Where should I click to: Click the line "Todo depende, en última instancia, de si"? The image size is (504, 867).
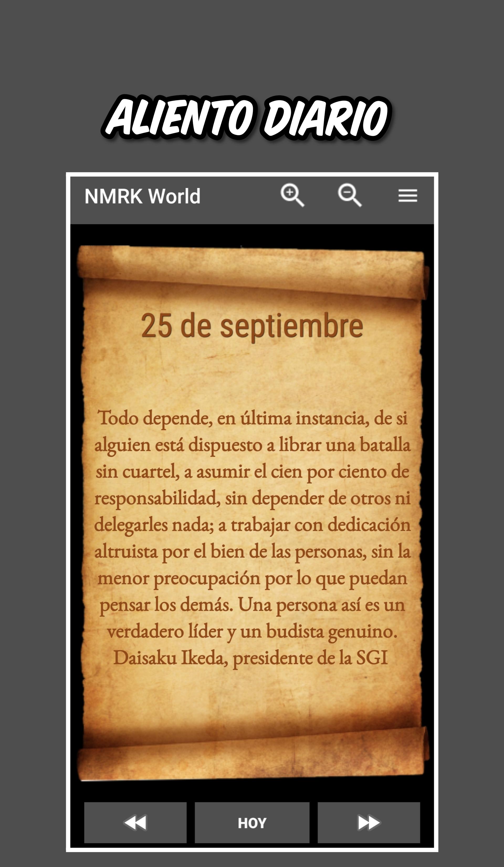click(253, 418)
